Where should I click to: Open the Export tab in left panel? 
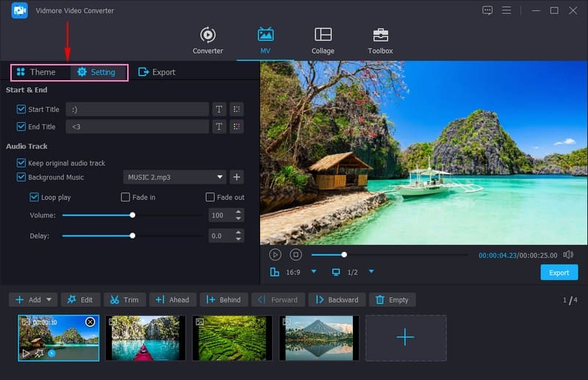coord(157,72)
